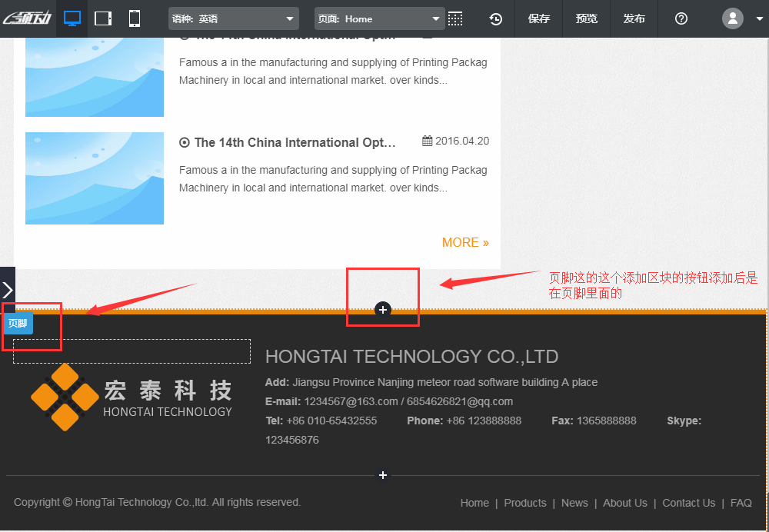The image size is (769, 532).
Task: Select the 页脚 footer label tag
Action: [18, 324]
